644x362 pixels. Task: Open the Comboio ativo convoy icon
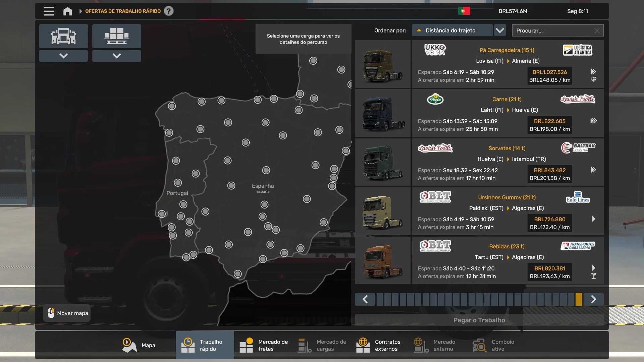[479, 345]
